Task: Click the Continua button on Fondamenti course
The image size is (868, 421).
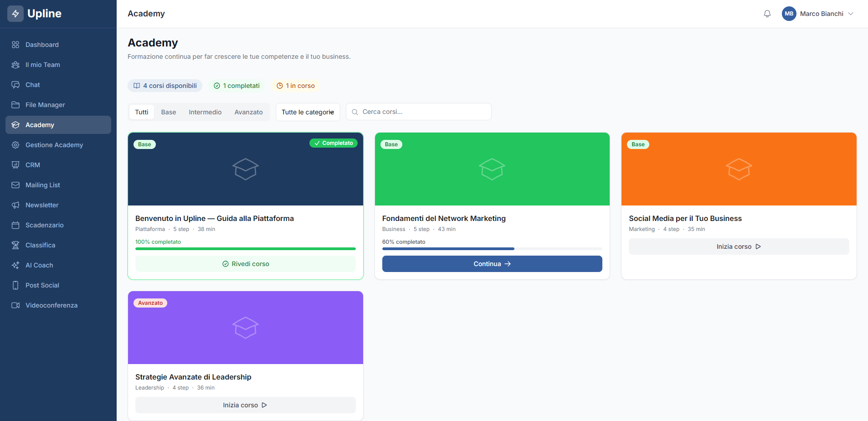Action: pyautogui.click(x=492, y=264)
